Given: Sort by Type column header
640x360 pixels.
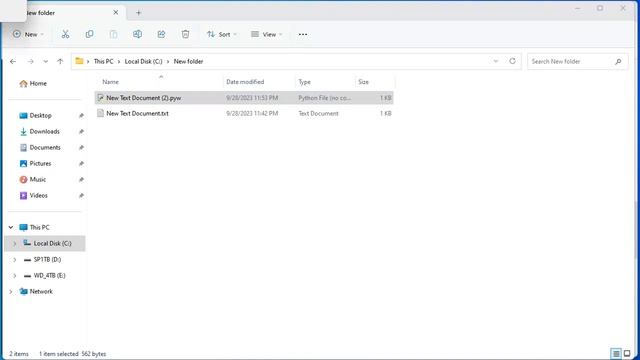Looking at the screenshot, I should tap(304, 82).
